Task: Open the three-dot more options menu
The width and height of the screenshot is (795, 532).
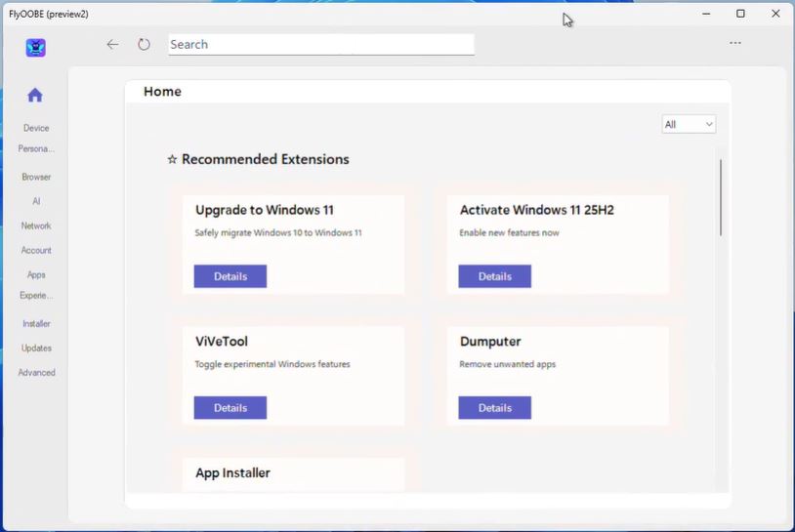Action: pyautogui.click(x=735, y=43)
